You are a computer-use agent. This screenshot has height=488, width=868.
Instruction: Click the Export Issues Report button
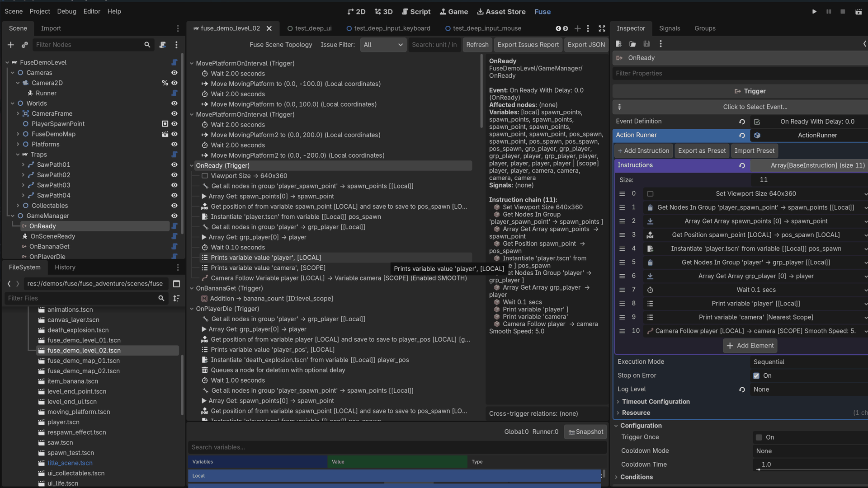[x=528, y=45]
